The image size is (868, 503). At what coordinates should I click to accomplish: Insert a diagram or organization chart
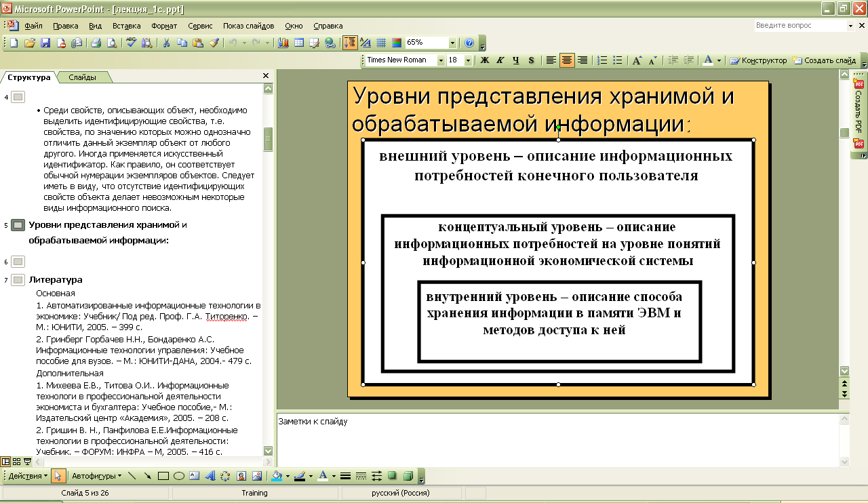[226, 476]
